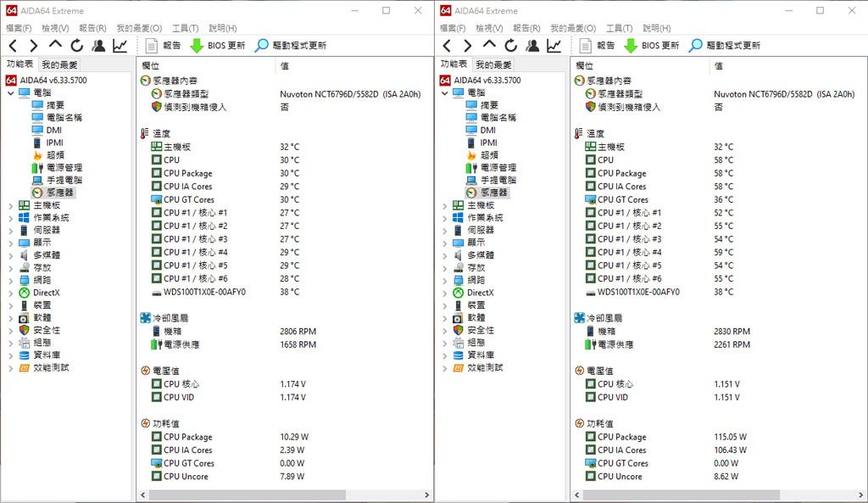
Task: Click the 報告 report button in right window
Action: coord(598,46)
